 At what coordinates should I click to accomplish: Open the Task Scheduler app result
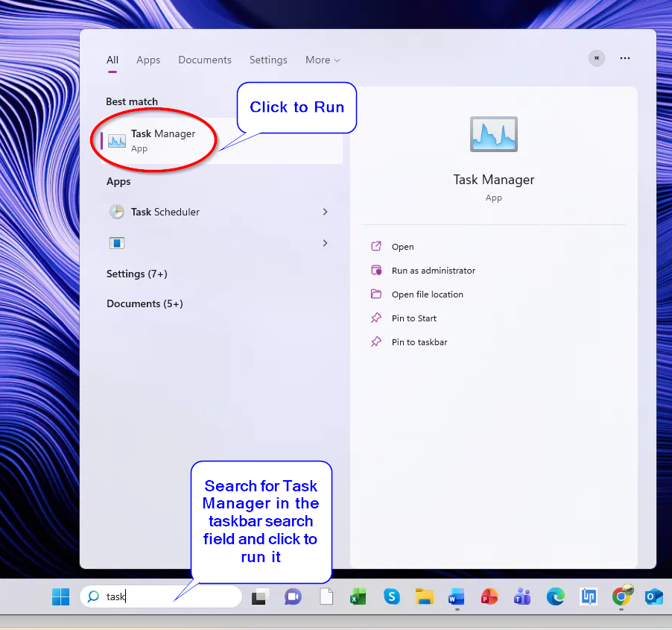pyautogui.click(x=165, y=212)
